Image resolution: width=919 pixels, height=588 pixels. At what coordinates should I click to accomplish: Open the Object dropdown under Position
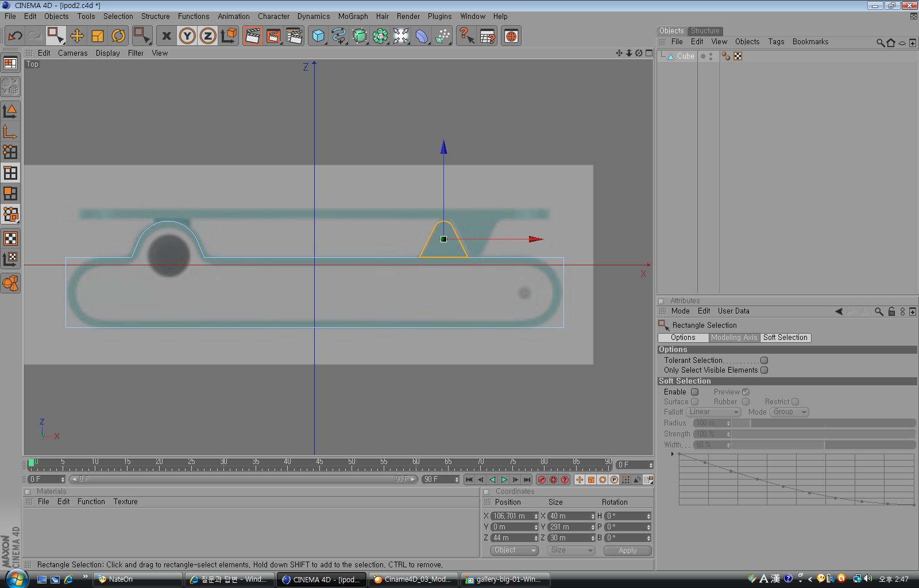[514, 550]
